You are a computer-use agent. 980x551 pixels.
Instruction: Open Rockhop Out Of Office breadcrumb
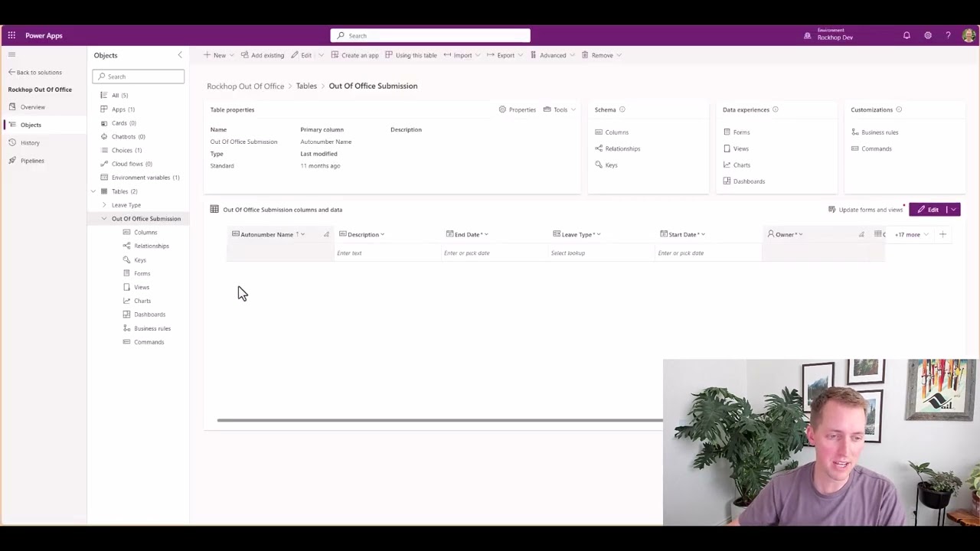pos(245,86)
